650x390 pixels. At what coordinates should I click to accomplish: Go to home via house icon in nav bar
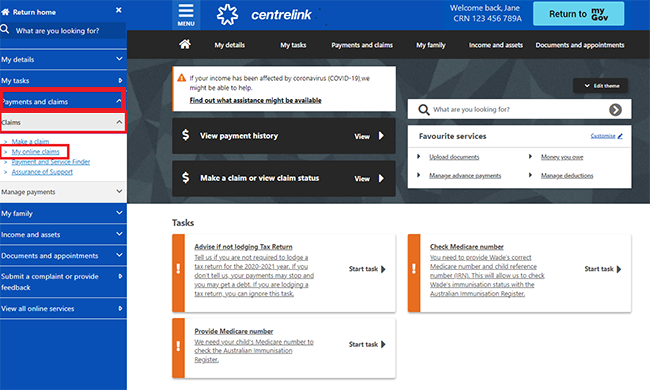185,44
